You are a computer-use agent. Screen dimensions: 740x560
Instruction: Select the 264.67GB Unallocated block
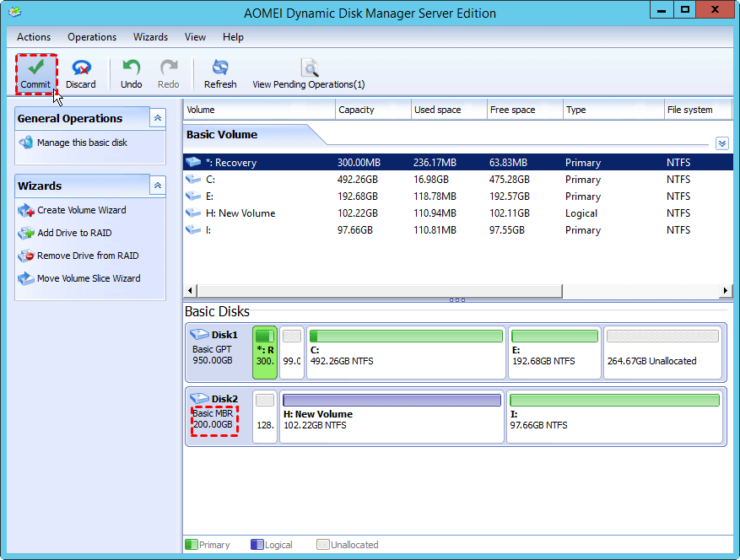pos(662,353)
